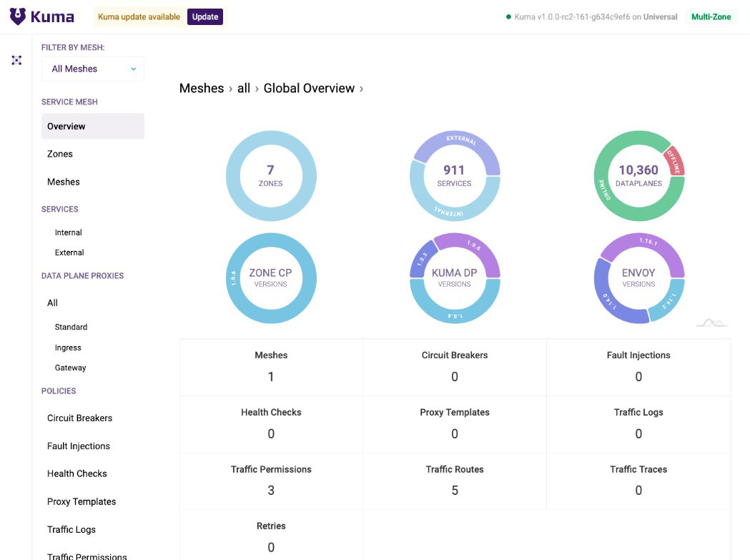Viewport: 750px width, 560px height.
Task: Click the Zones donut chart
Action: [x=271, y=176]
